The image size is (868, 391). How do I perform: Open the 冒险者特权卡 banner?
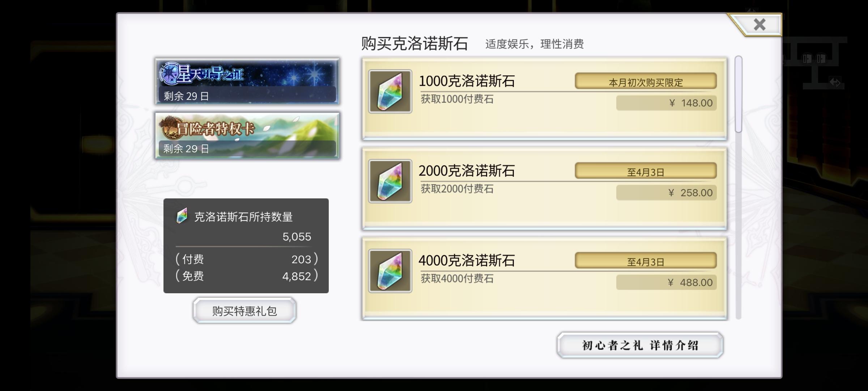tap(247, 136)
